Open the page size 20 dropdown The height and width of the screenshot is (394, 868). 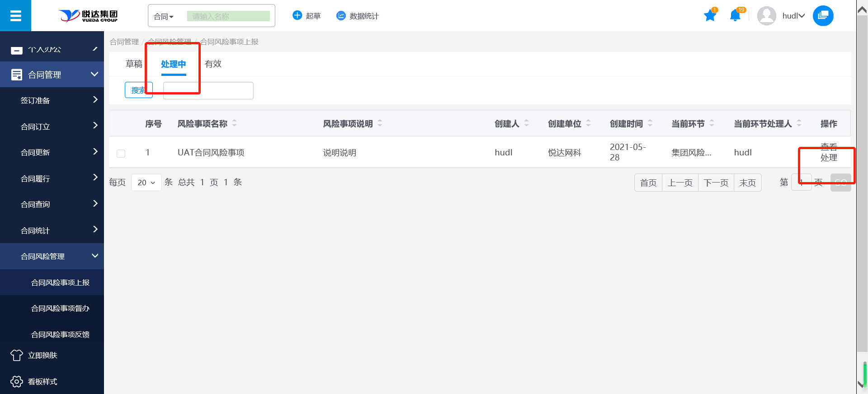click(146, 183)
